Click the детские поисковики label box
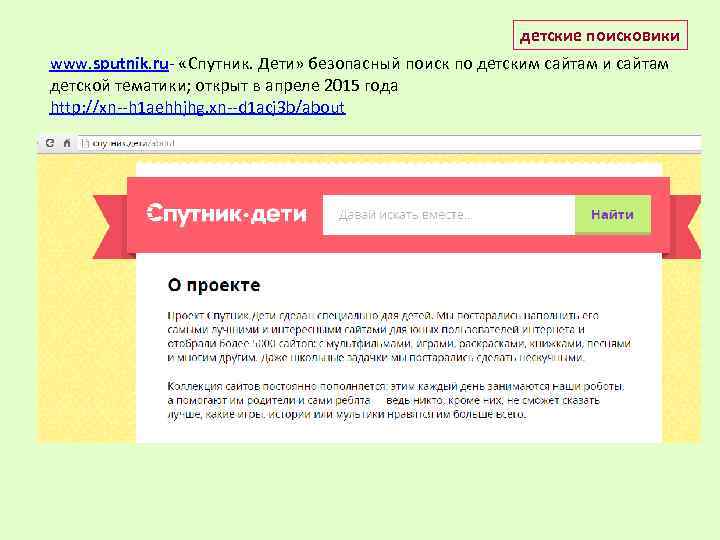Viewport: 720px width, 540px height. tap(600, 35)
